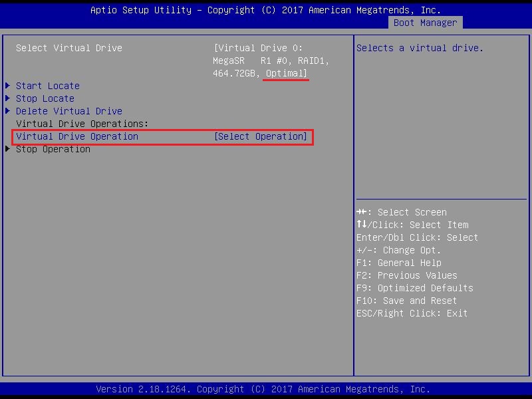Click the F9: Optimized Defaults line
The height and width of the screenshot is (399, 532).
coord(415,288)
